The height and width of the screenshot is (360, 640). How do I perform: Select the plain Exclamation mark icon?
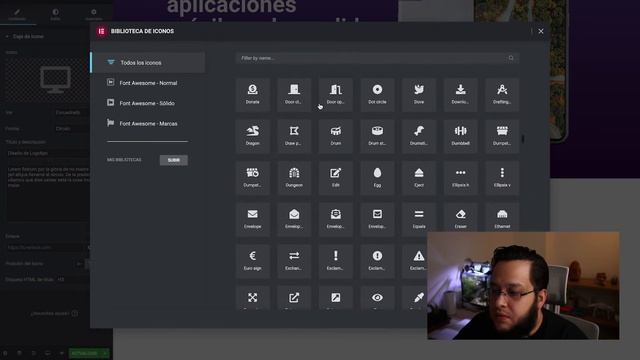point(336,261)
